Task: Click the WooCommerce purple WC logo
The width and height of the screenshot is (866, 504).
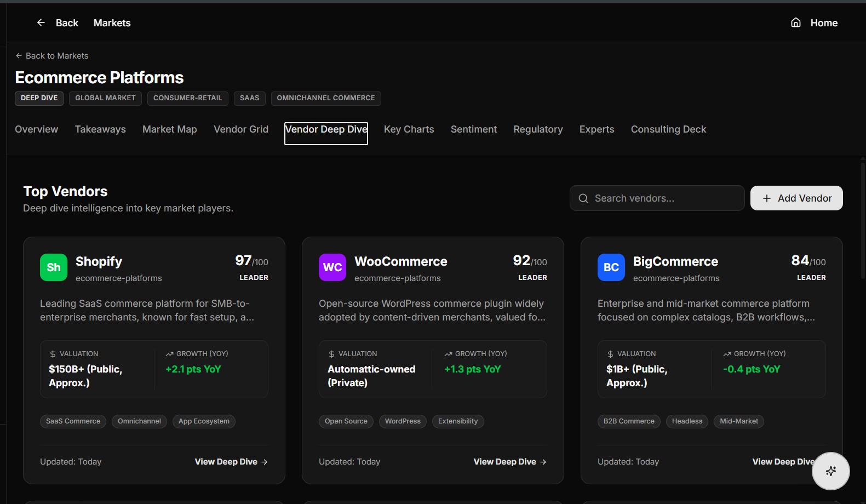Action: tap(332, 267)
